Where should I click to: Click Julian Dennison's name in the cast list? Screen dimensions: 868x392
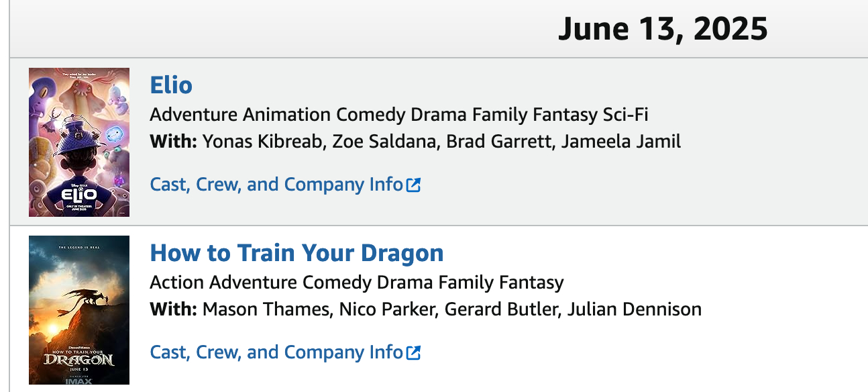coord(635,309)
